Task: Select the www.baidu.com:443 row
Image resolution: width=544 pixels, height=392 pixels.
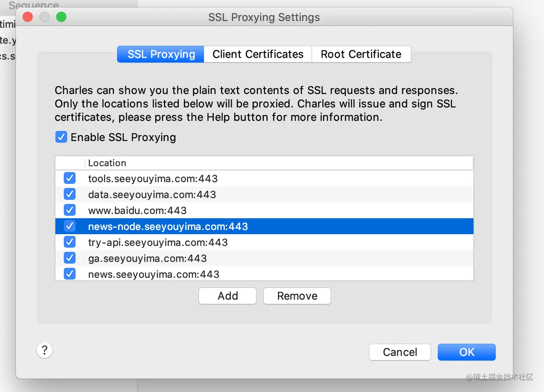Action: pos(264,210)
